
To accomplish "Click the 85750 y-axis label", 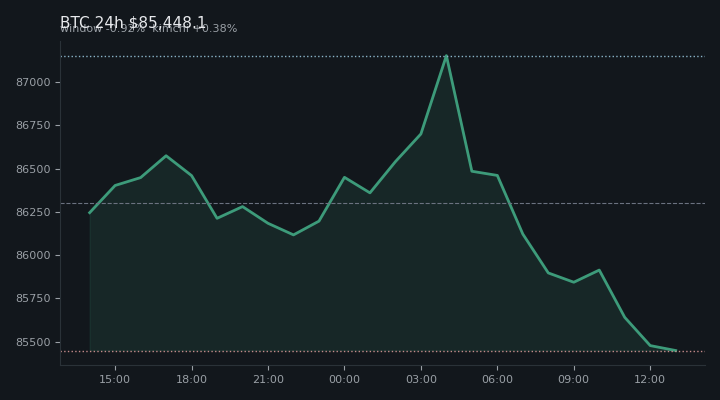I will (33, 299).
